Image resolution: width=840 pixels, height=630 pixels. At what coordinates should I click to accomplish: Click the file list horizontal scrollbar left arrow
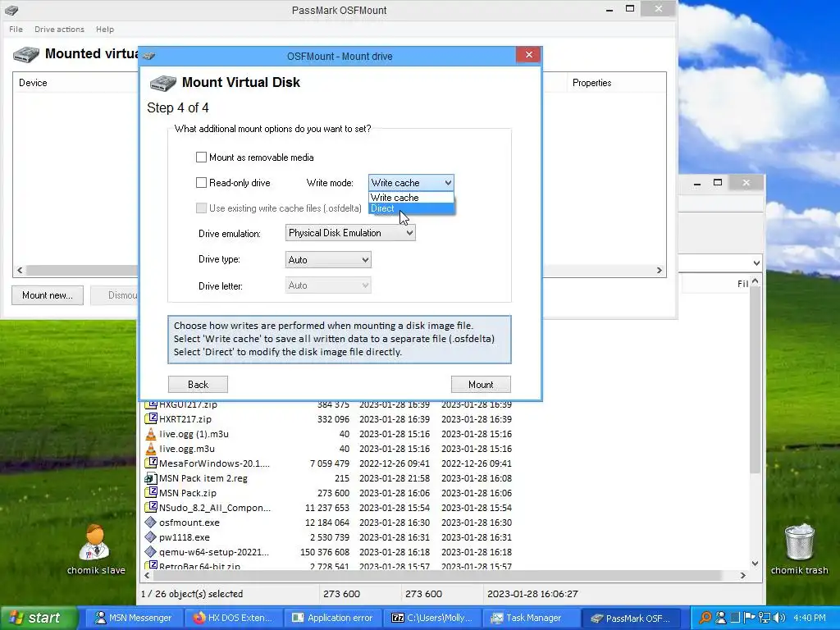[x=148, y=575]
